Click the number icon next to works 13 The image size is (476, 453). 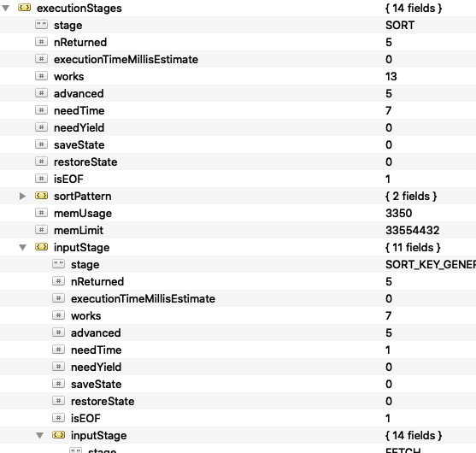pyautogui.click(x=42, y=76)
